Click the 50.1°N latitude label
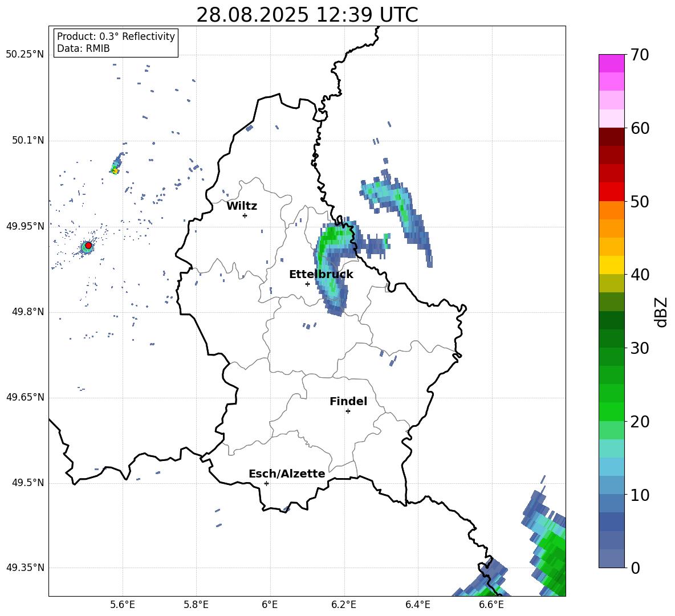The height and width of the screenshot is (616, 675). (x=27, y=141)
